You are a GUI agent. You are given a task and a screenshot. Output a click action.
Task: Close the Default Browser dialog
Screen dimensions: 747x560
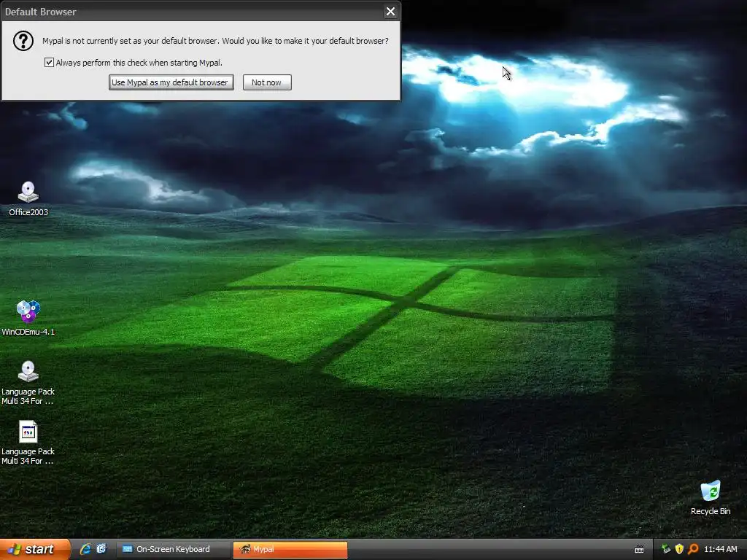(390, 12)
